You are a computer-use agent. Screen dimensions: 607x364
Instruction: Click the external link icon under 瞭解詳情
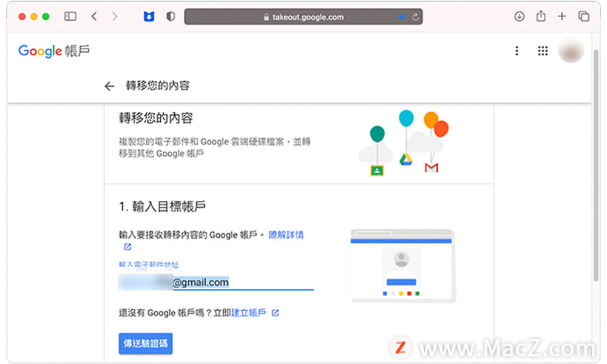coord(127,246)
